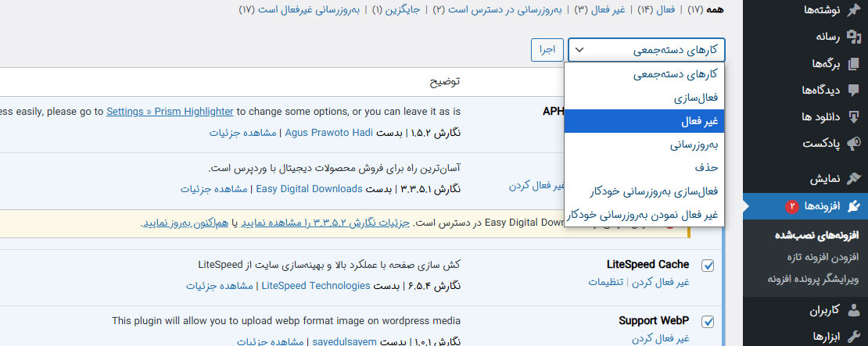The height and width of the screenshot is (346, 868).
Task: Click the کاربران (Users) person icon
Action: click(854, 310)
